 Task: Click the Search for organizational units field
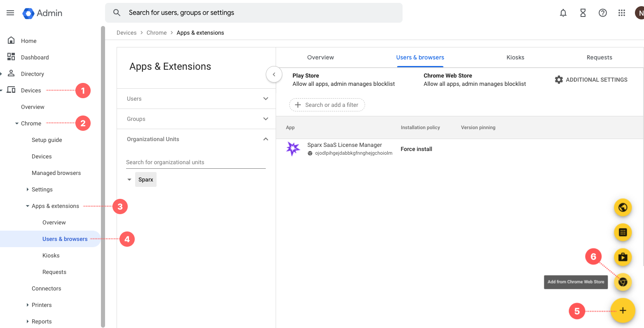(196, 162)
